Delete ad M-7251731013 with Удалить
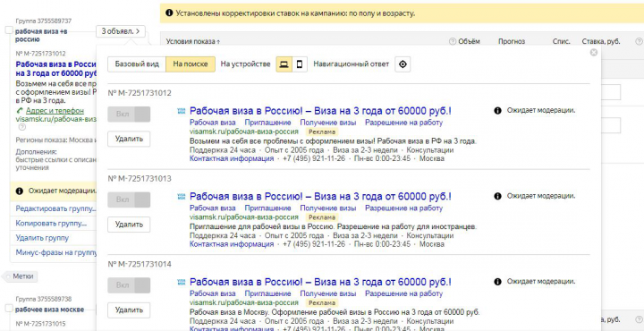Viewport: 644px width, 331px height. click(x=129, y=225)
